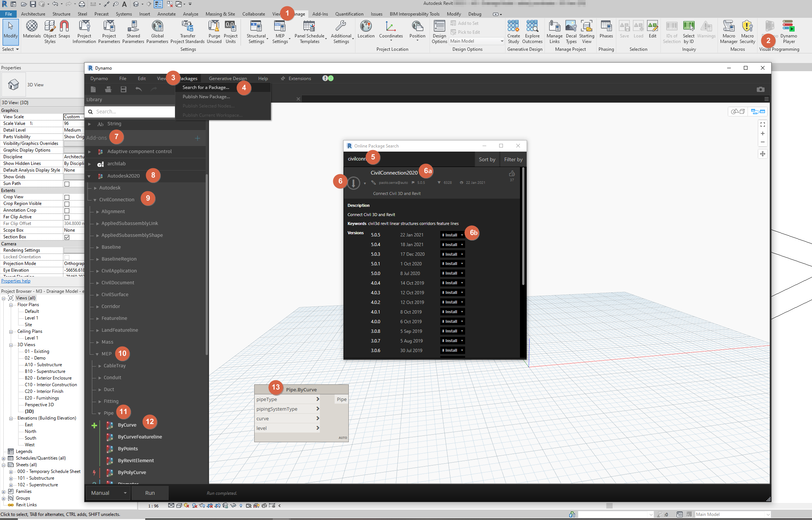812x520 pixels.
Task: Select Search for a Package menu item
Action: (x=206, y=87)
